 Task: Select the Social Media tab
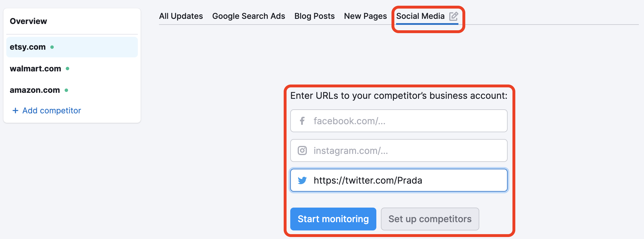click(420, 16)
